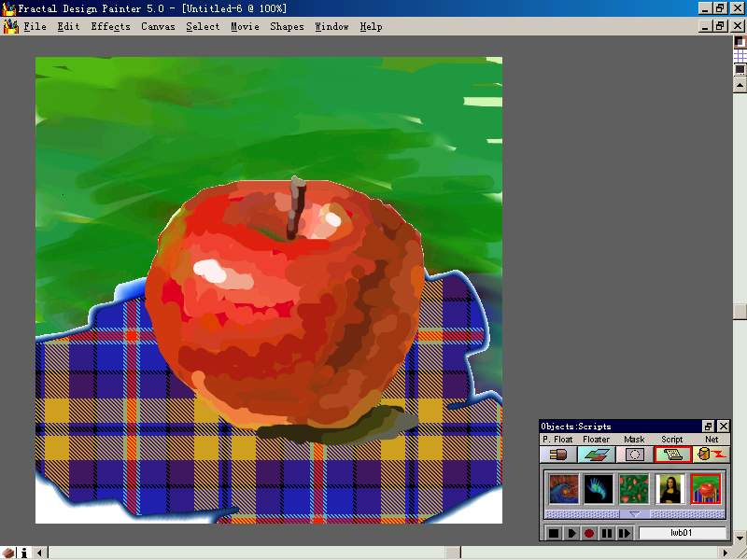747x560 pixels.
Task: Choose the Mona Lisa script thumbnail
Action: (670, 489)
